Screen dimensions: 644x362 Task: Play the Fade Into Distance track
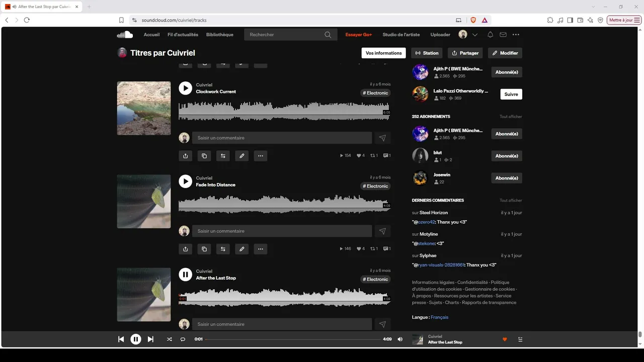tap(185, 181)
